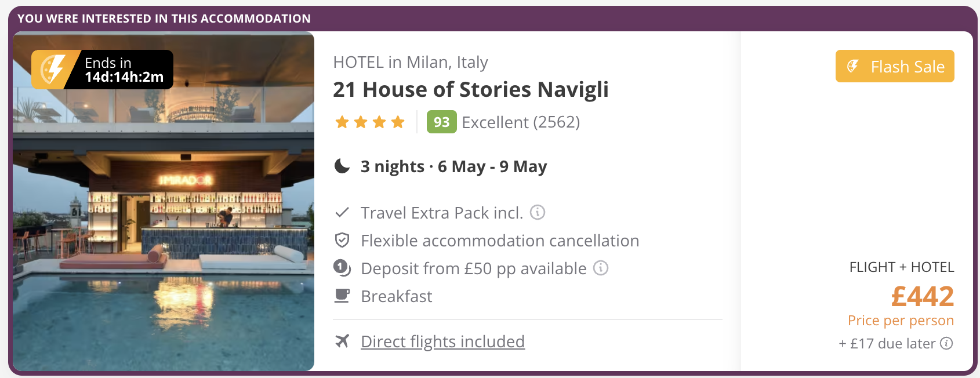Screen dimensions: 980x378
Task: Open the Direct flights included link
Action: [x=442, y=341]
